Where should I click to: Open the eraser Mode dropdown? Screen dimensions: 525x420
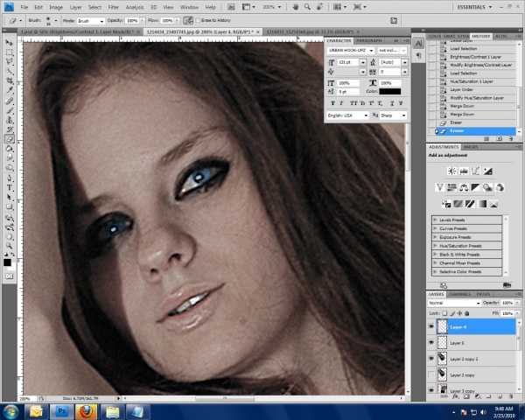point(91,21)
